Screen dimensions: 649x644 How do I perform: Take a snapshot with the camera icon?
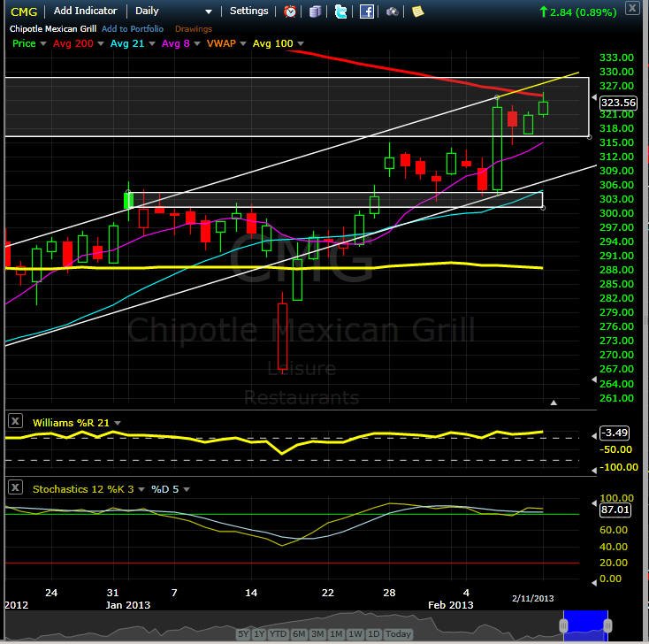392,11
